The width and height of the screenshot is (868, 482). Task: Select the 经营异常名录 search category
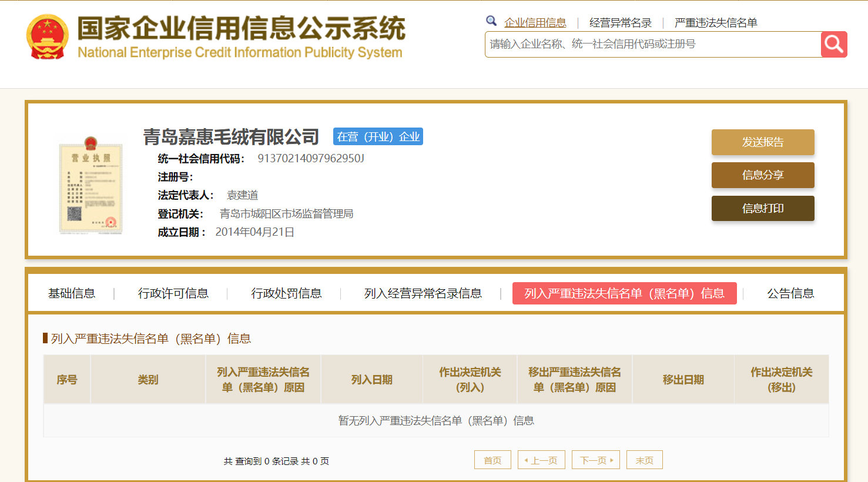(x=621, y=22)
